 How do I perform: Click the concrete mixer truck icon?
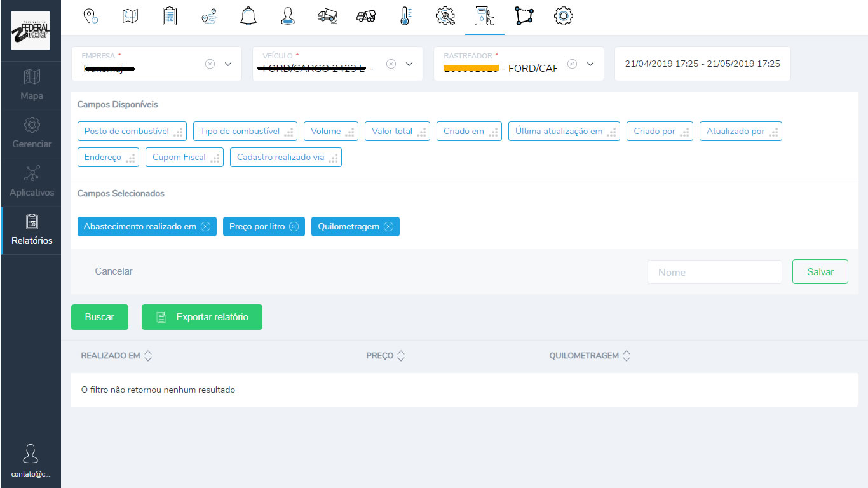point(366,17)
